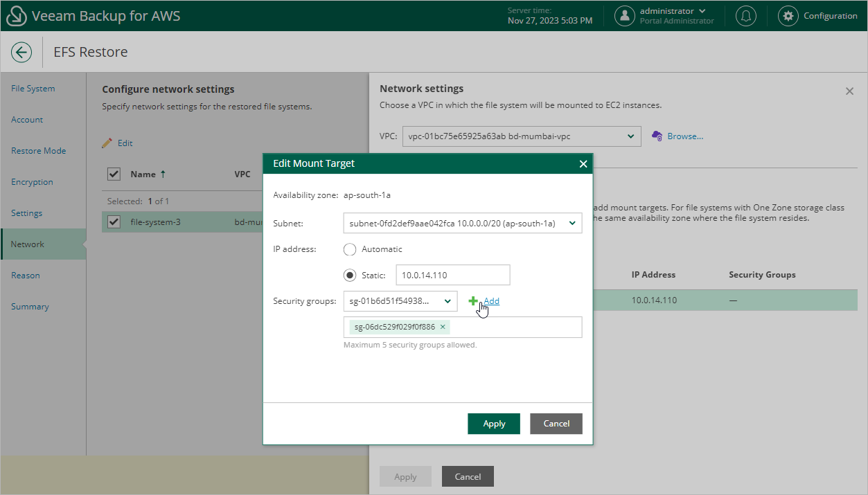Image resolution: width=868 pixels, height=495 pixels.
Task: Go to Reason step
Action: (26, 276)
